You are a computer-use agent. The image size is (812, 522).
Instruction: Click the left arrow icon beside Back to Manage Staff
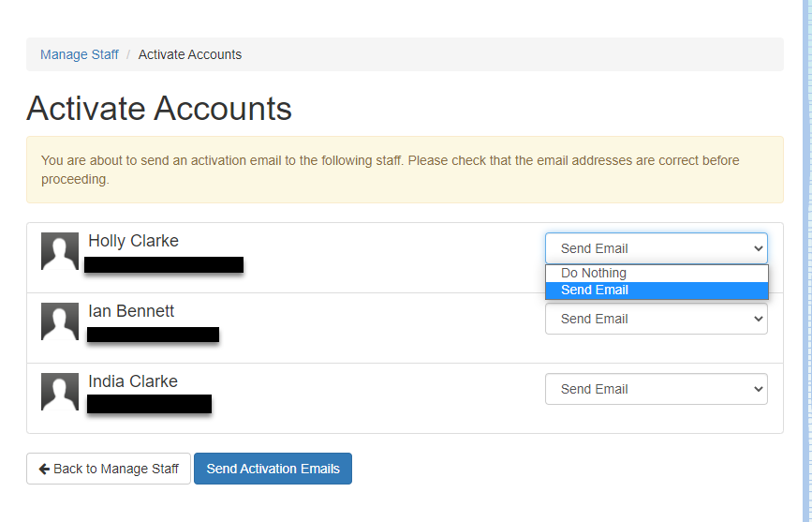(x=44, y=469)
